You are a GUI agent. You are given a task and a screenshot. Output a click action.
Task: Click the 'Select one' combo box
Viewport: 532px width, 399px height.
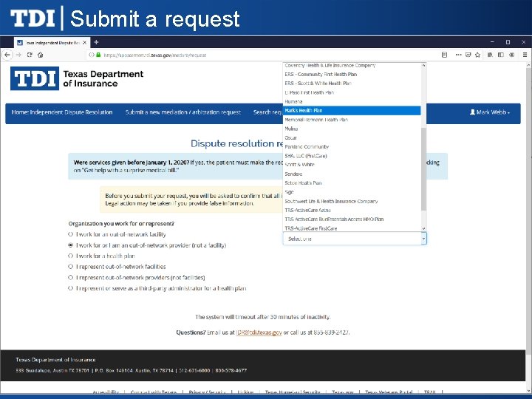355,239
